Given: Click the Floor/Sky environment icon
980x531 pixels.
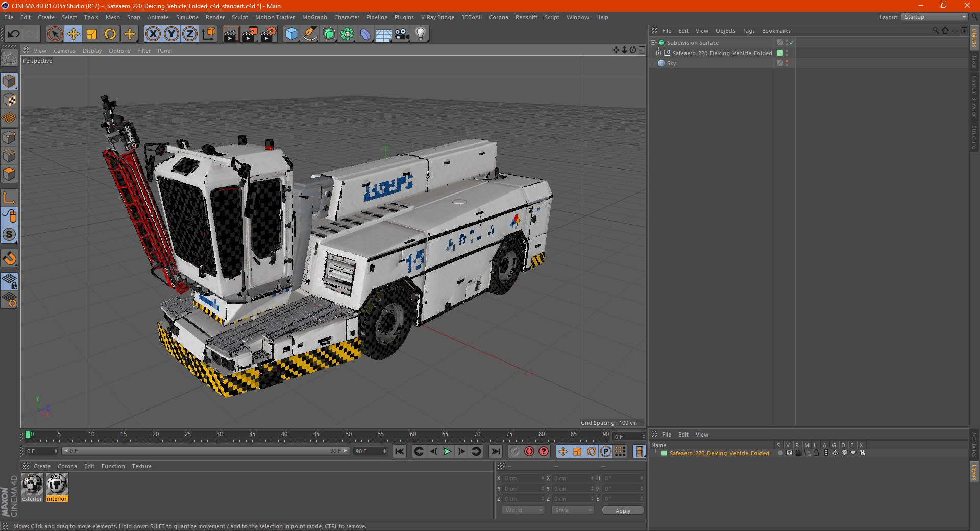Looking at the screenshot, I should click(383, 34).
